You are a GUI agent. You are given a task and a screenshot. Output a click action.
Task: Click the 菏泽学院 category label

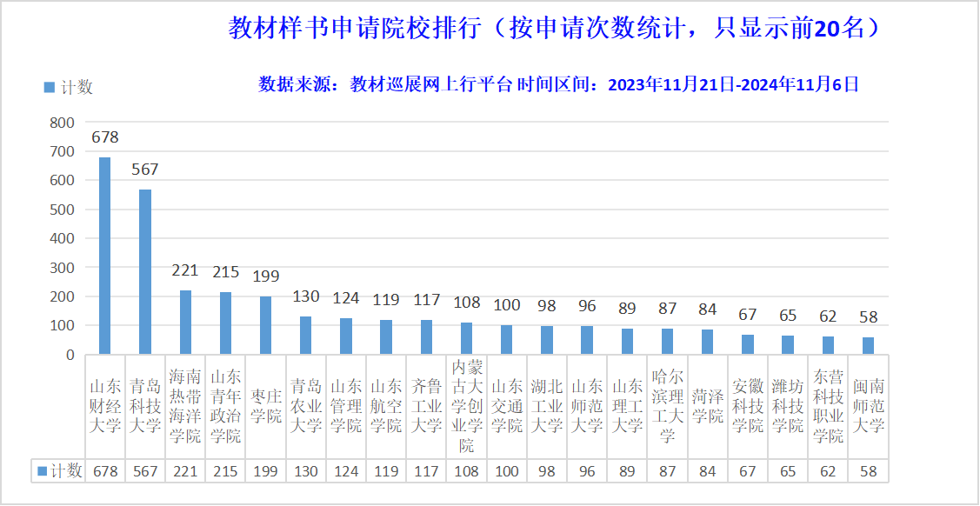(707, 405)
